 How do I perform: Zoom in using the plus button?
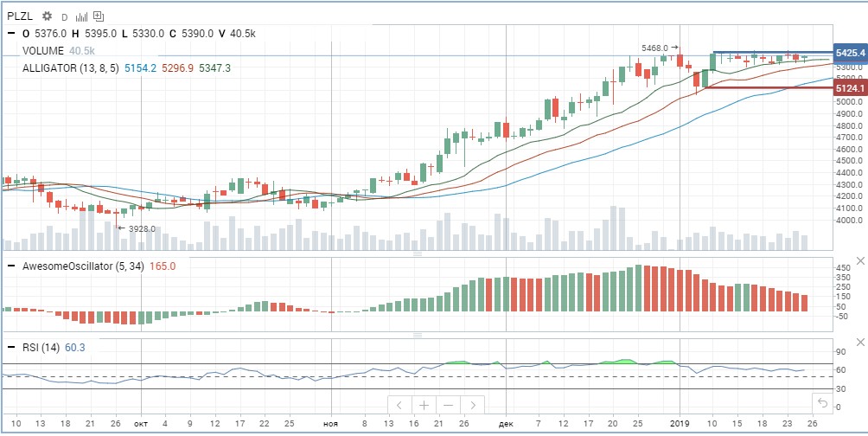424,405
